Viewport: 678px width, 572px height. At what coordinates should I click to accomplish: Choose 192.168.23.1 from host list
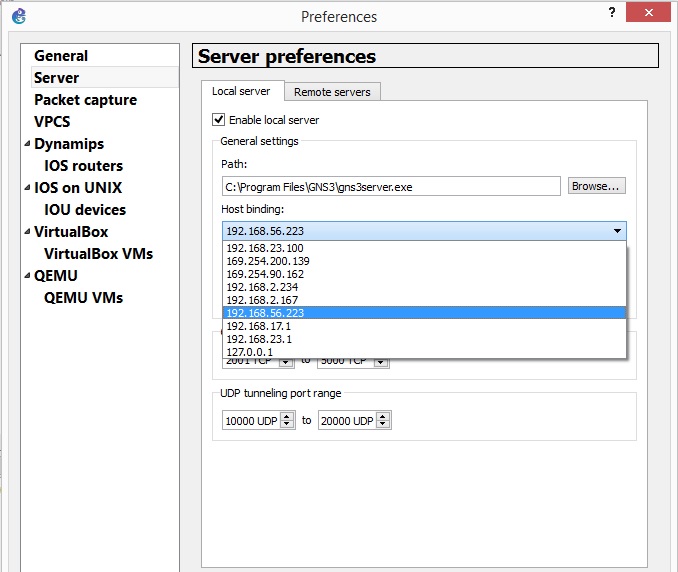click(424, 339)
